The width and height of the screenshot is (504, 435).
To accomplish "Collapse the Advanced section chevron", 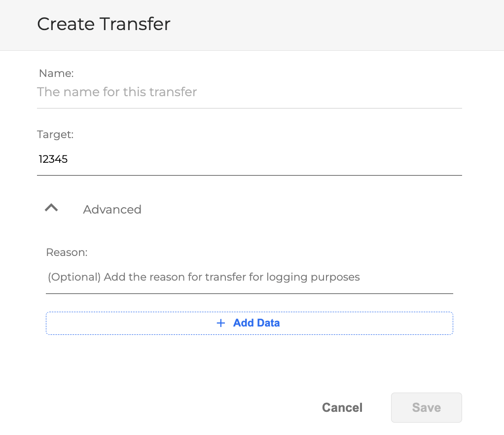I will click(51, 208).
